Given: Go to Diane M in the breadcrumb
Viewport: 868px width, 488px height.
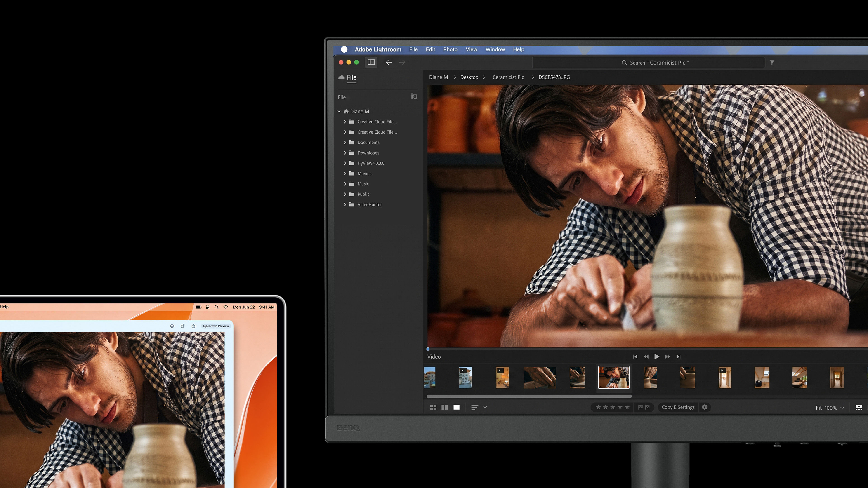Looking at the screenshot, I should (438, 77).
